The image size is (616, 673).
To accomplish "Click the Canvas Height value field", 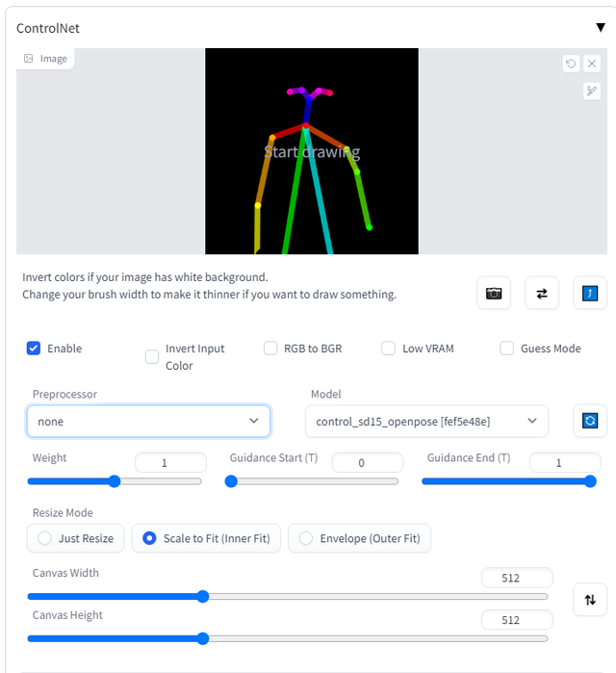I will 517,620.
